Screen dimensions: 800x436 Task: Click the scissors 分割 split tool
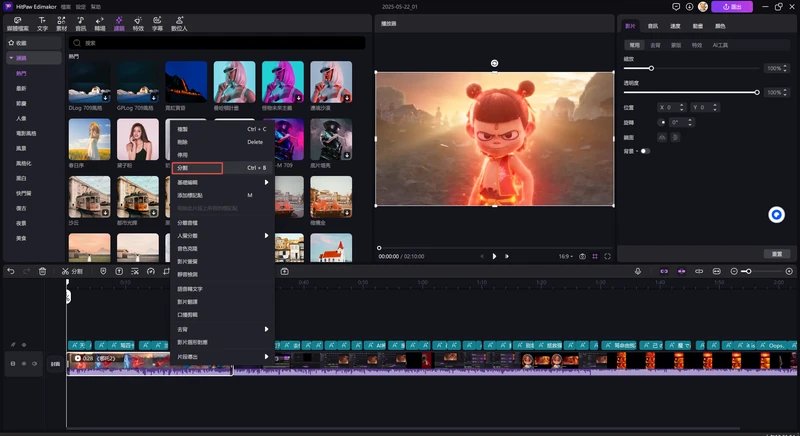tap(72, 271)
